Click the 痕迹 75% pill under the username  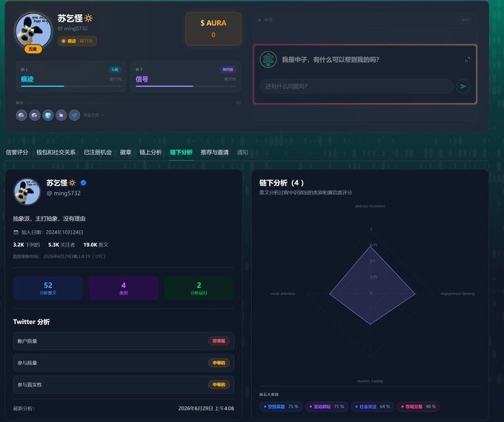[77, 41]
